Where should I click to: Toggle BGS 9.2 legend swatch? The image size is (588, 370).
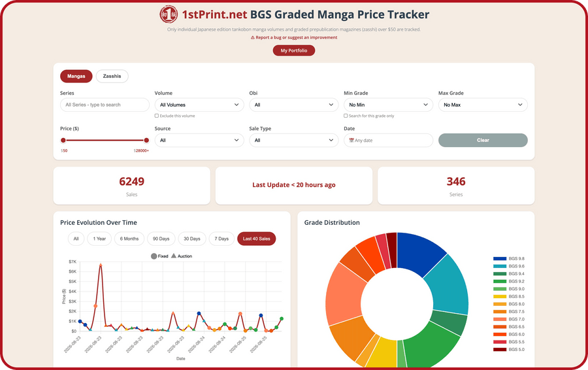tap(500, 282)
